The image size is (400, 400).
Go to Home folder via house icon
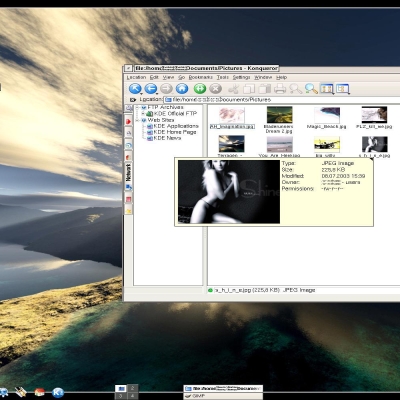point(182,89)
